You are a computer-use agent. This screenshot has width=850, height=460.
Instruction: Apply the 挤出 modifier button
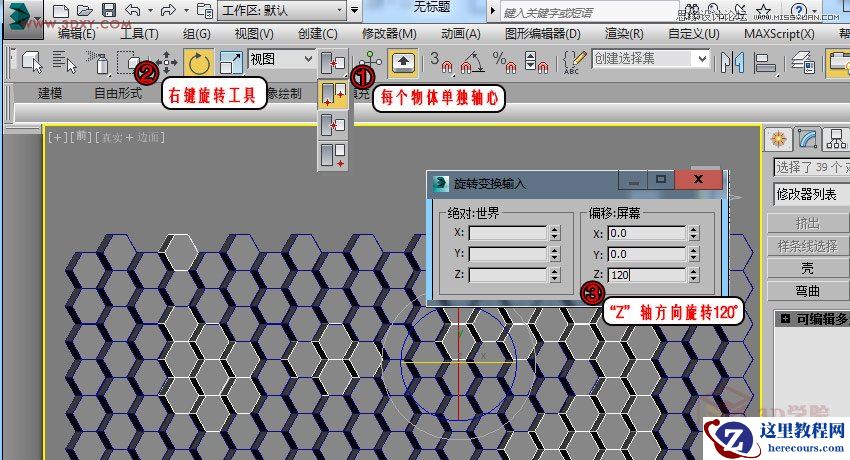point(808,223)
